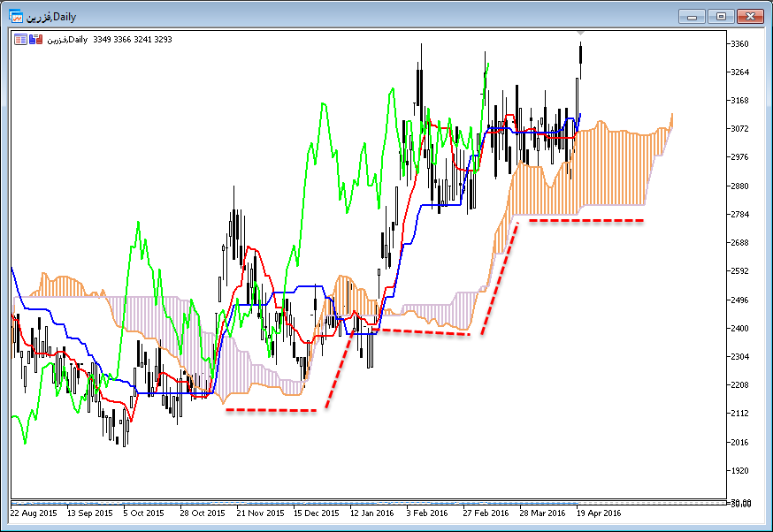Click the topmost candle near 3360
Viewport: 773px width, 532px height.
[580, 53]
